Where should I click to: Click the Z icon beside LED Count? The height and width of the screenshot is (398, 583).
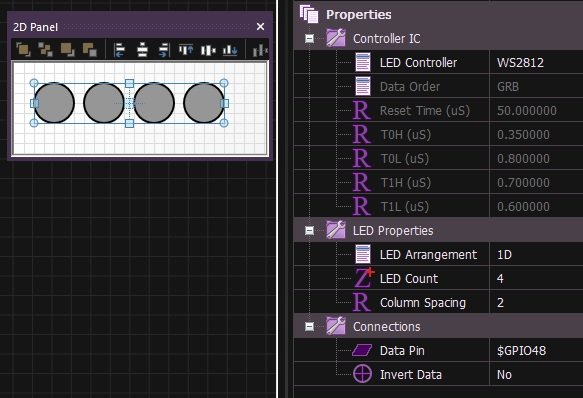363,277
